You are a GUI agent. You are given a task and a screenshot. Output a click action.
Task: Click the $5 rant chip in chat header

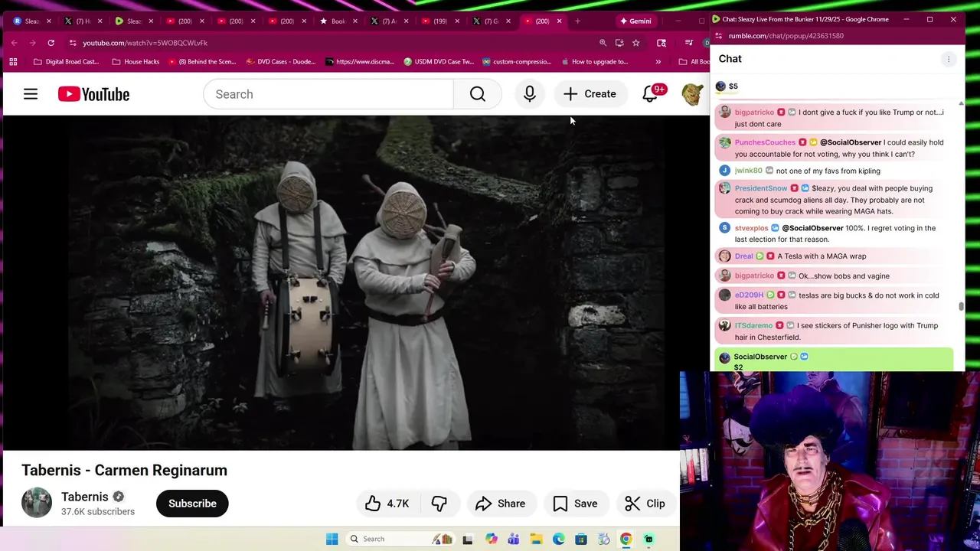click(727, 86)
